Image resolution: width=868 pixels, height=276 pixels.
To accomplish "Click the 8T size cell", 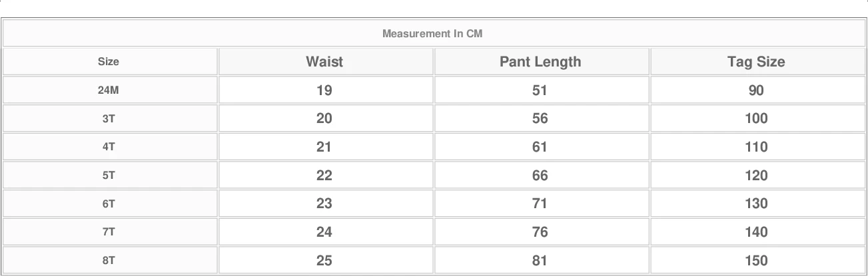I will pos(109,261).
